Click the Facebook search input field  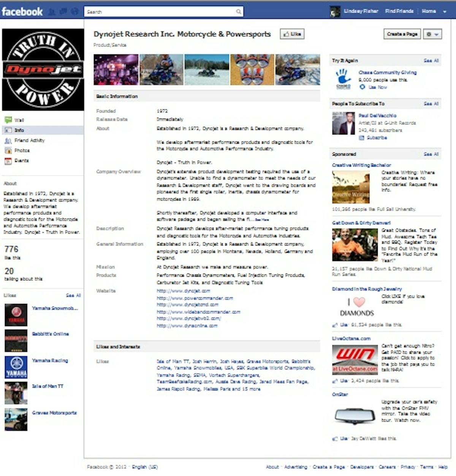160,12
